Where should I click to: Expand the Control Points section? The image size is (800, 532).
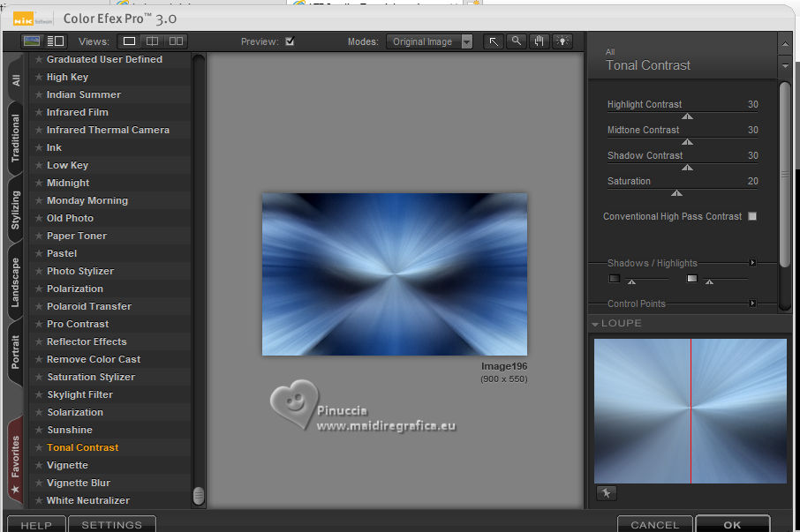point(752,303)
